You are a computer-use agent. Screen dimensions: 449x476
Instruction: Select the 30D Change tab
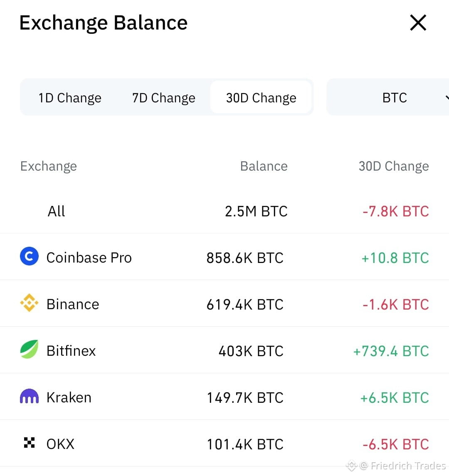click(261, 97)
